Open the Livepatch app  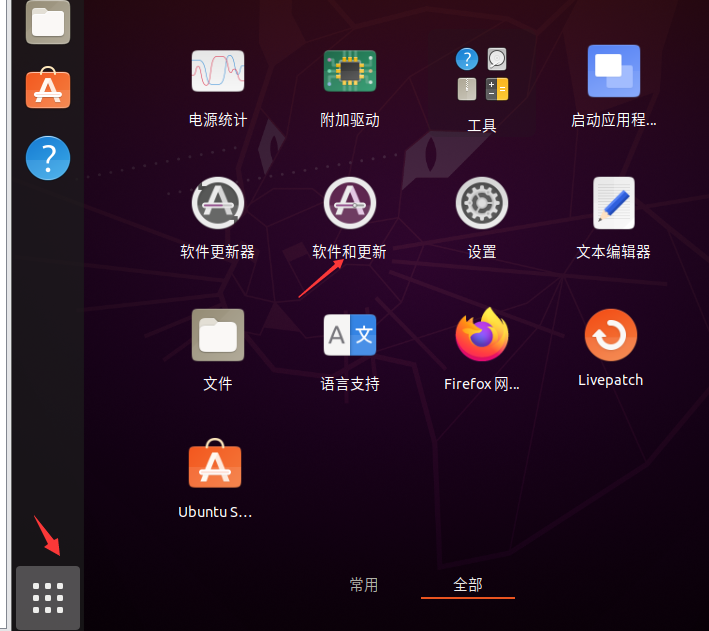pyautogui.click(x=610, y=335)
